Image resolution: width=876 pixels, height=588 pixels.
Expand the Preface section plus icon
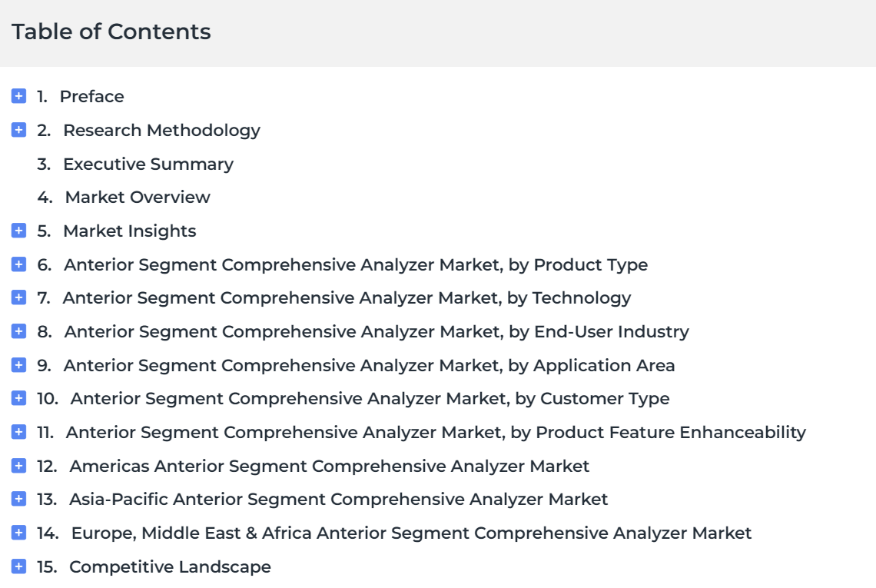point(18,96)
